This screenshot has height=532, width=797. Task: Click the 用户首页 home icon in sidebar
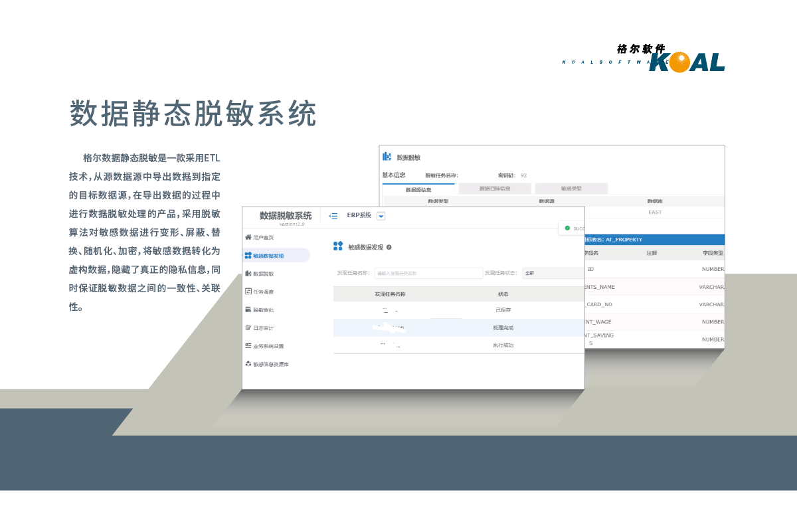pyautogui.click(x=248, y=237)
